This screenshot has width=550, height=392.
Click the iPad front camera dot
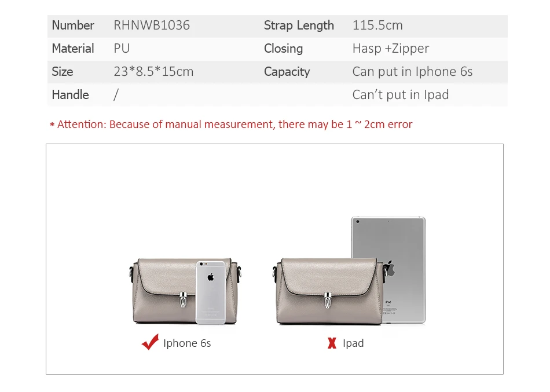point(358,221)
